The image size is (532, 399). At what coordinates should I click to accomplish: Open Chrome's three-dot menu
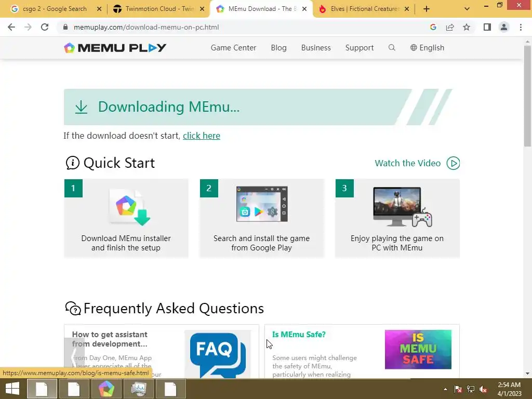(521, 27)
